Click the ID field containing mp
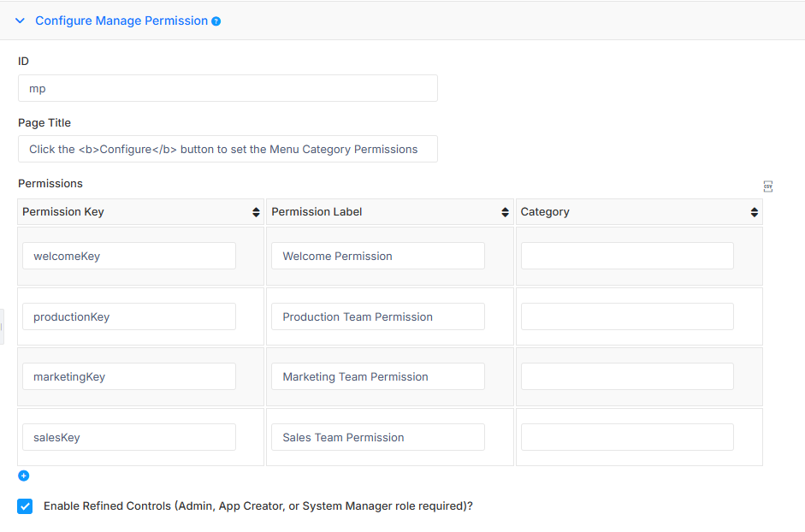This screenshot has height=532, width=805. [x=228, y=88]
